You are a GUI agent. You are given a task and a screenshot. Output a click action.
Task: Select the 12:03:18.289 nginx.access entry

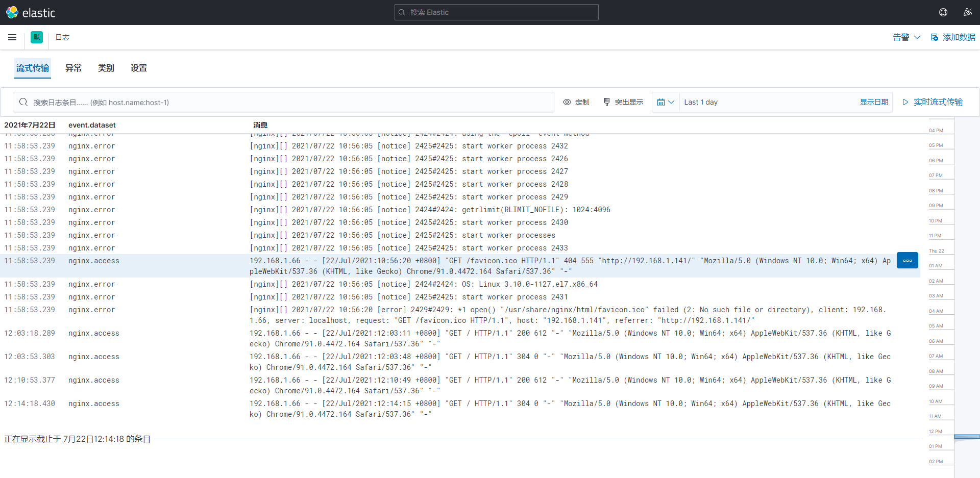click(x=459, y=338)
